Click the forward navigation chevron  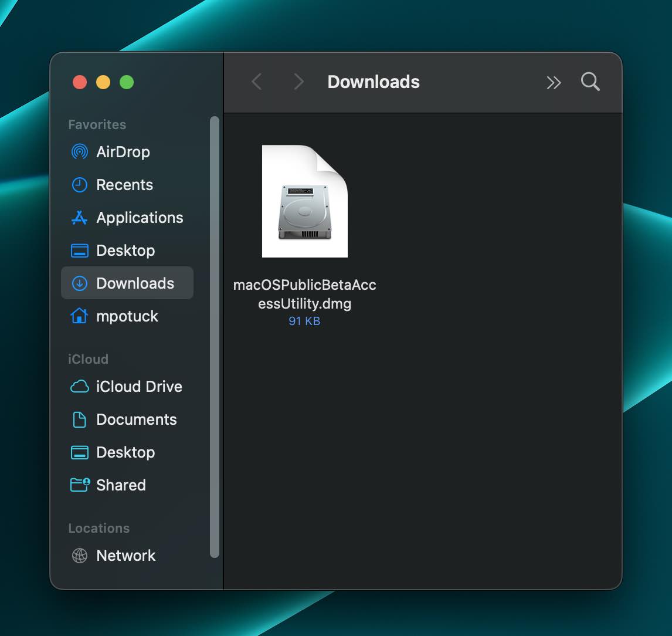[298, 82]
